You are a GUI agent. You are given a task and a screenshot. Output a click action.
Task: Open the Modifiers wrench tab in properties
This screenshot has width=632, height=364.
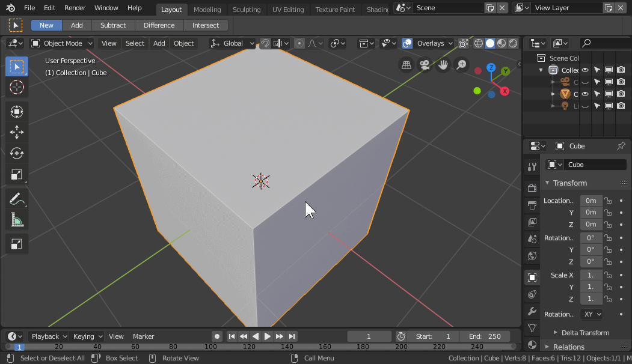pos(532,311)
